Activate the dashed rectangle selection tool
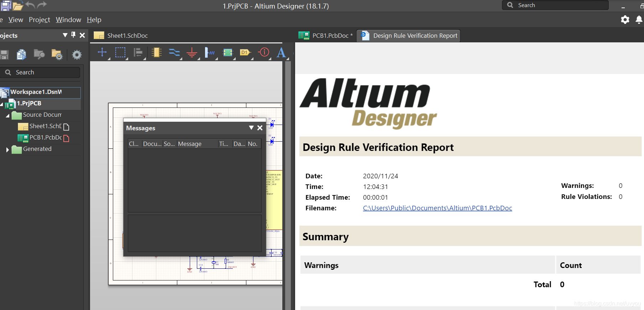Viewport: 644px width, 310px height. pyautogui.click(x=120, y=53)
